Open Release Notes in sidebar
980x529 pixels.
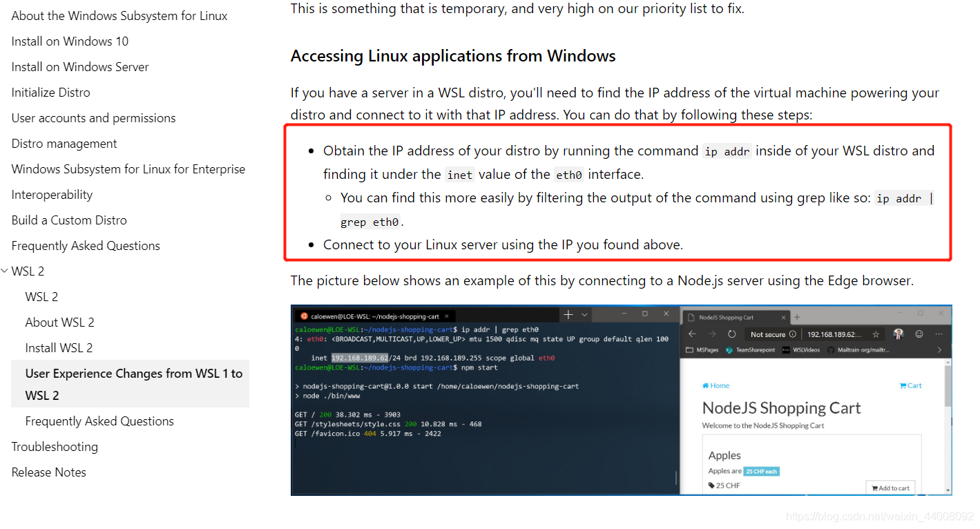click(48, 472)
